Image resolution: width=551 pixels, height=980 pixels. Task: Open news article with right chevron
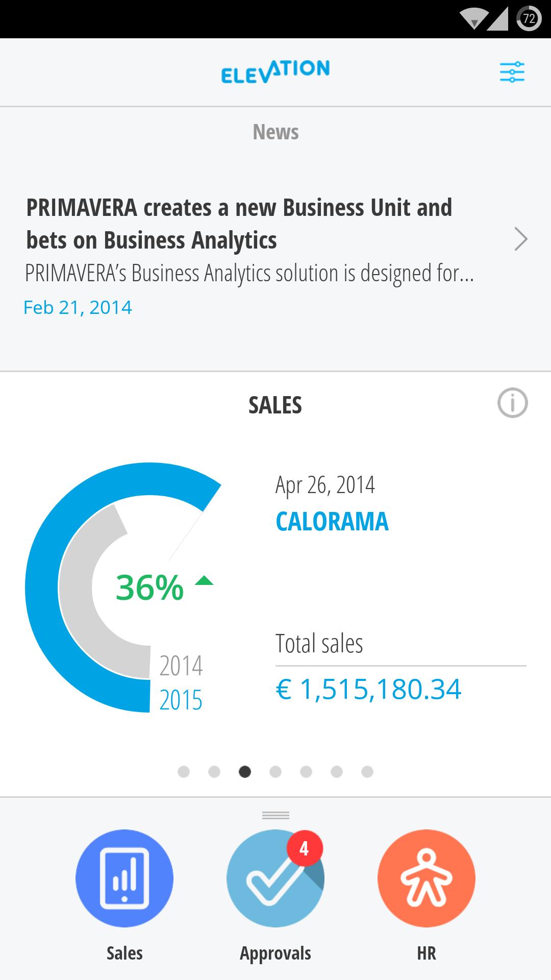pos(520,239)
